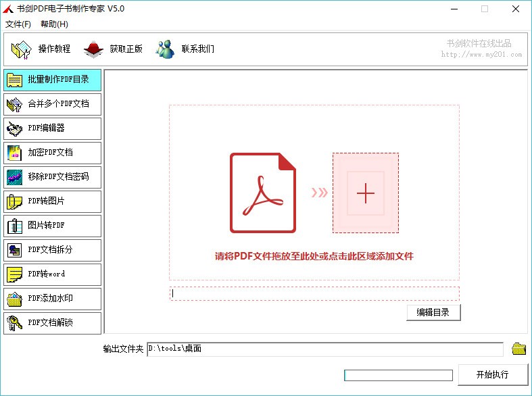Click the PDF文档解锁 keys icon
This screenshot has height=396, width=532.
(x=15, y=324)
